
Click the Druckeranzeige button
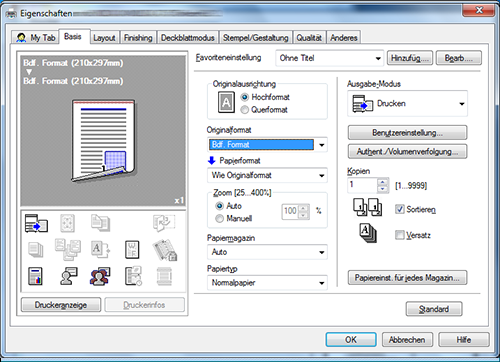pos(61,305)
